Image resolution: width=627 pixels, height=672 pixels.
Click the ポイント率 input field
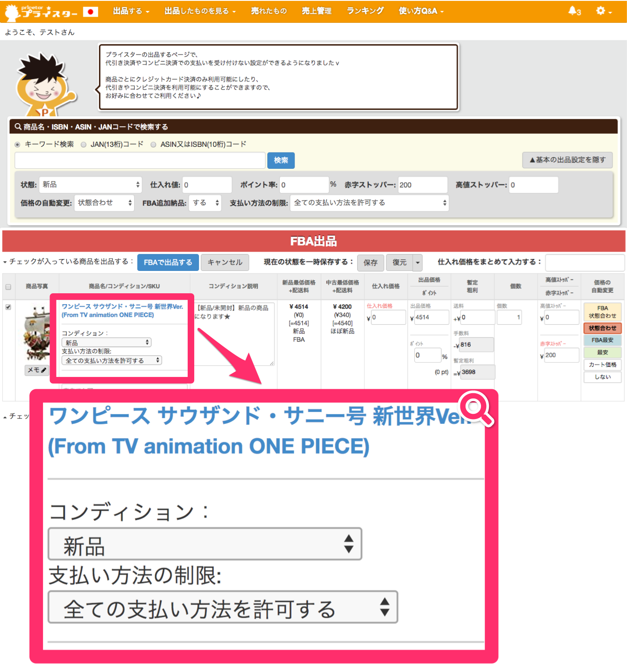[304, 185]
